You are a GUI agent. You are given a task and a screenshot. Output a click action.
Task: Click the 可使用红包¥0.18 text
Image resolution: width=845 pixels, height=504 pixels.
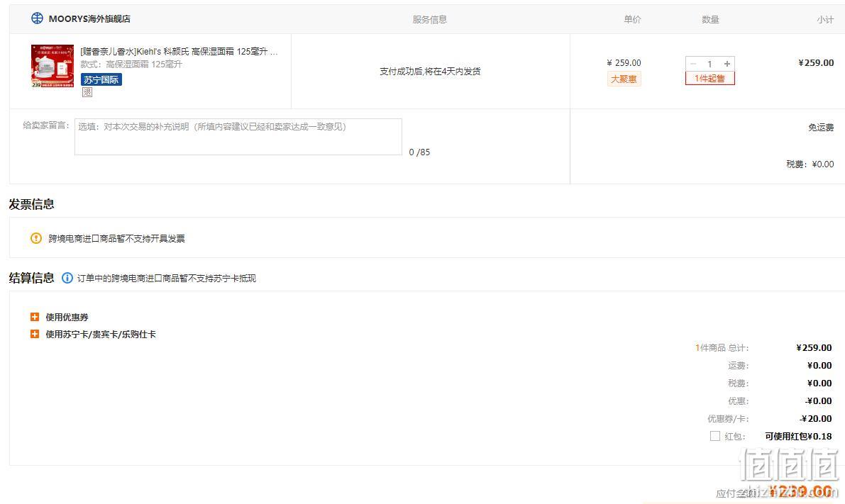pos(798,436)
